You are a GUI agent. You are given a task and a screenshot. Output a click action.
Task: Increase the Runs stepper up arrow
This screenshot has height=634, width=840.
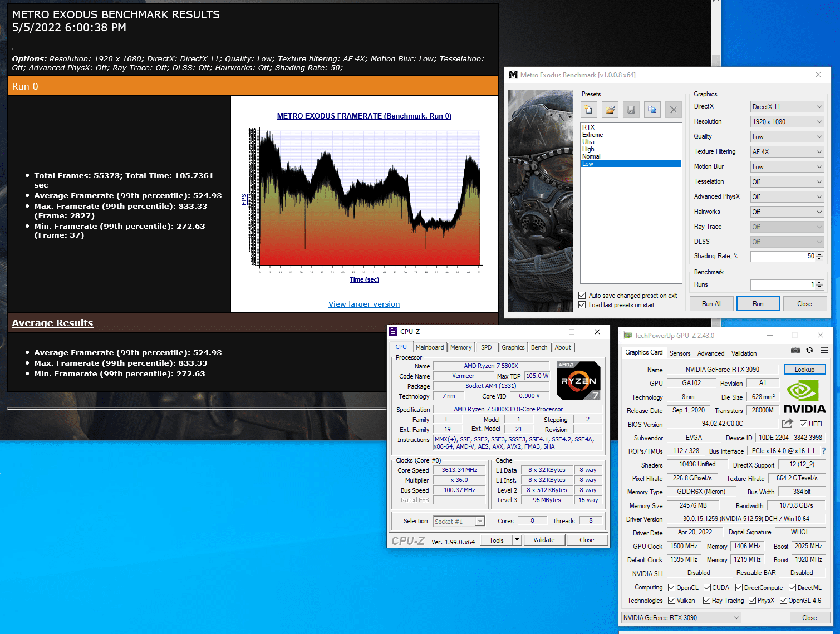[819, 282]
